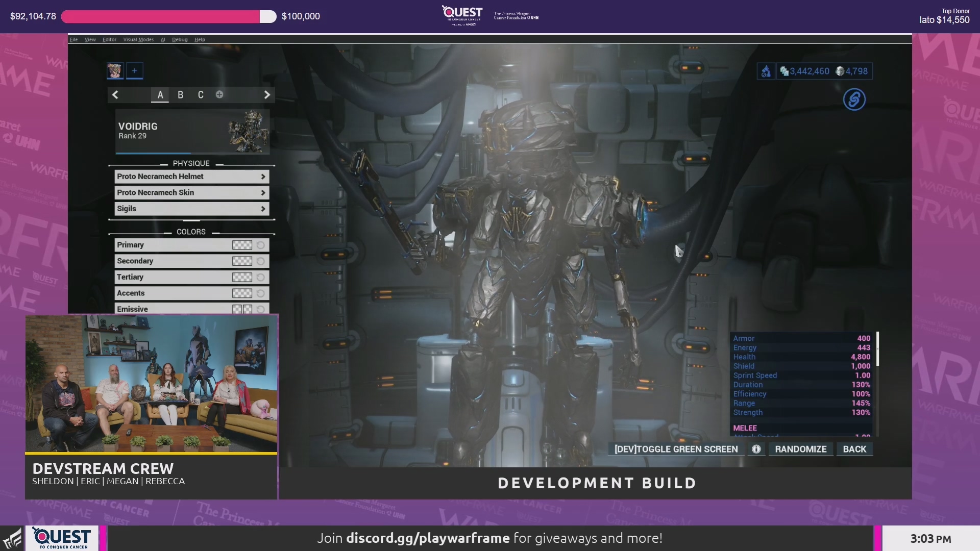Click the Duration 130% stat row
This screenshot has height=551, width=980.
(x=802, y=384)
